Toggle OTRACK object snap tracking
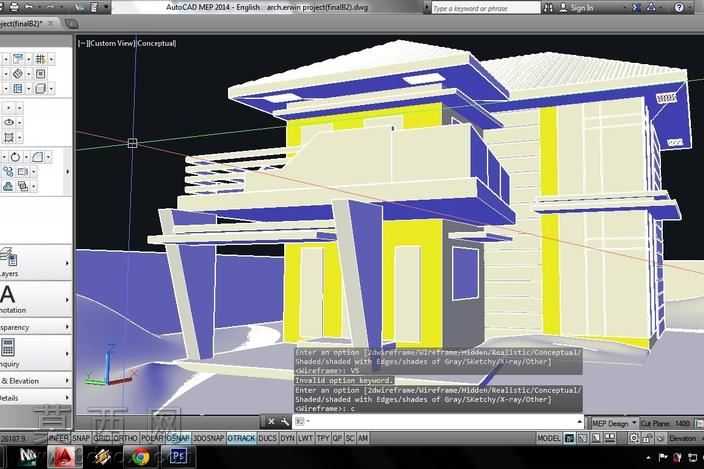This screenshot has height=469, width=704. point(241,438)
